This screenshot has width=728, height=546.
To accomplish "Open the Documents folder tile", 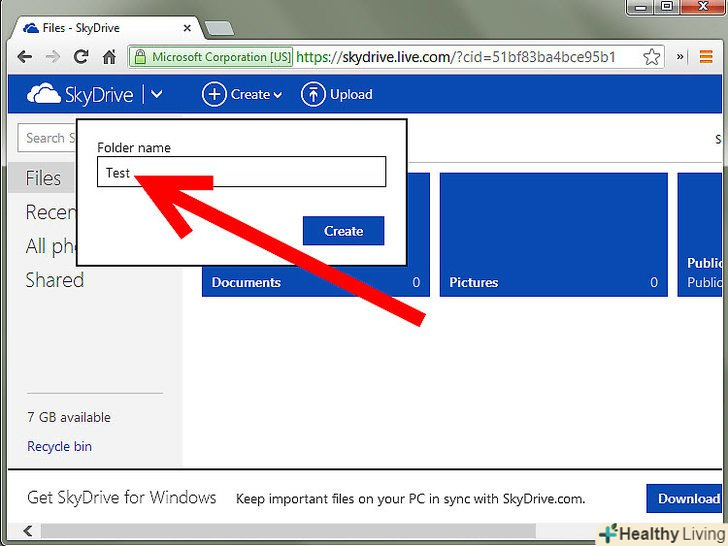I will point(316,282).
